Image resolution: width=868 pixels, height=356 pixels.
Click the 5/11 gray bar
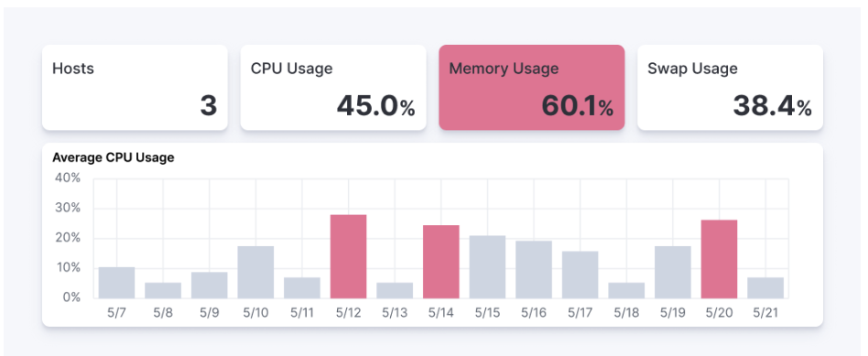[302, 288]
